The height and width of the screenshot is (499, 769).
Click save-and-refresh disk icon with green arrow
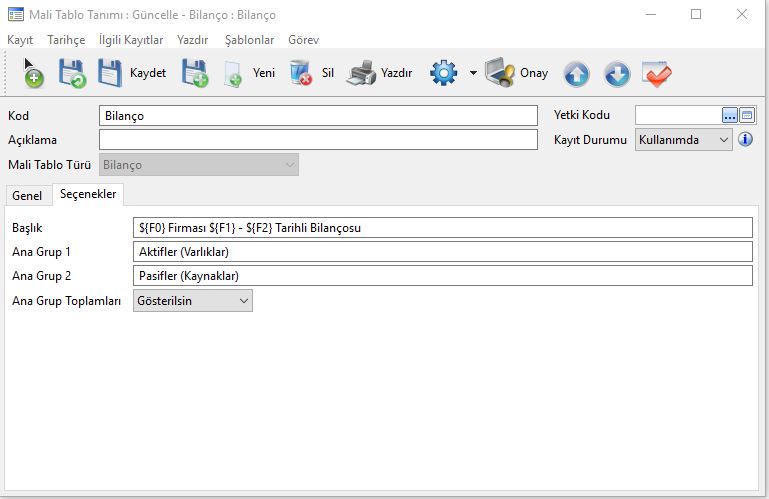coord(72,73)
